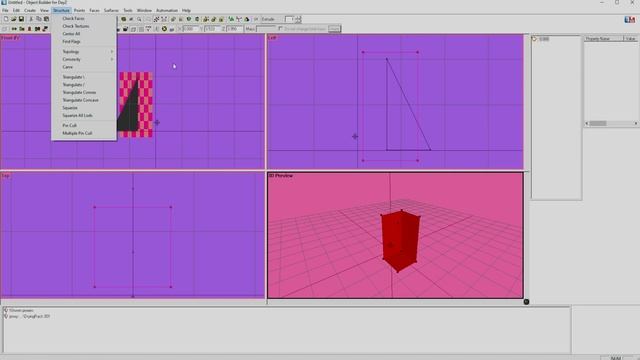Click the Apply button beside mass checkbox
Screen dimensions: 640x360
[334, 29]
